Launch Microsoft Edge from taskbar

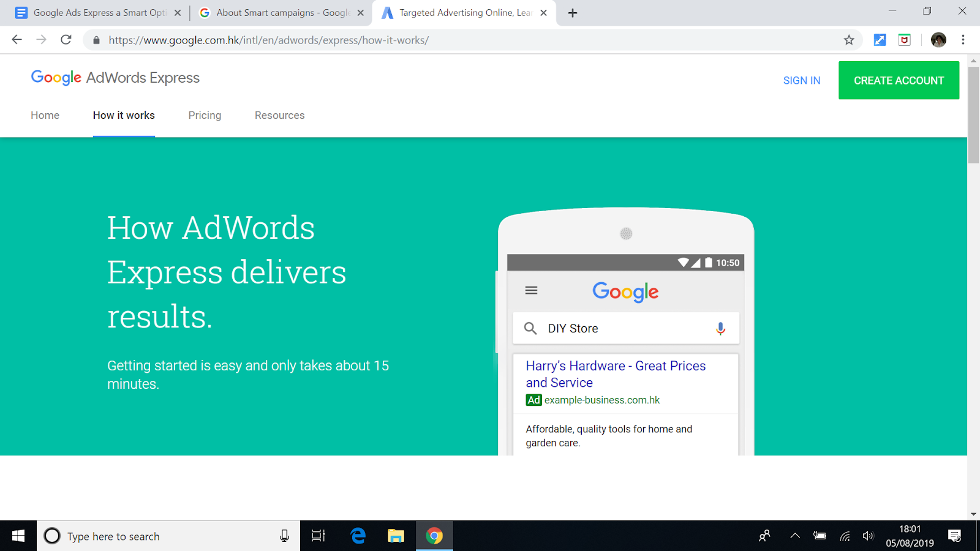pyautogui.click(x=358, y=536)
